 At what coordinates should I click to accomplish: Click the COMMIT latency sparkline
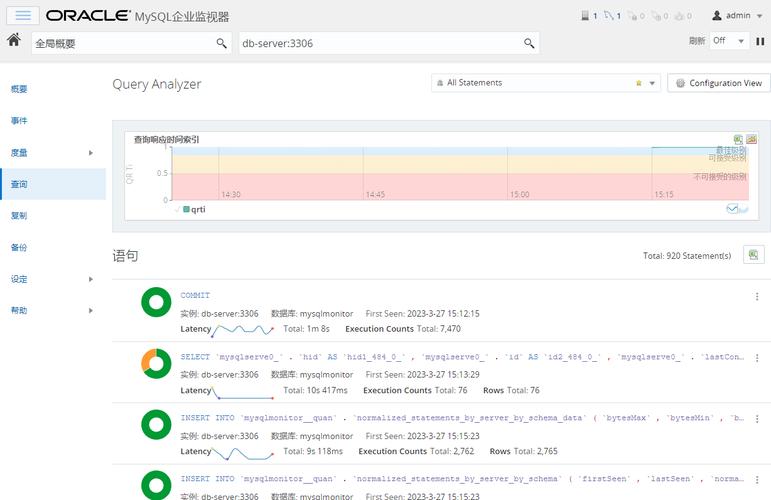(242, 330)
